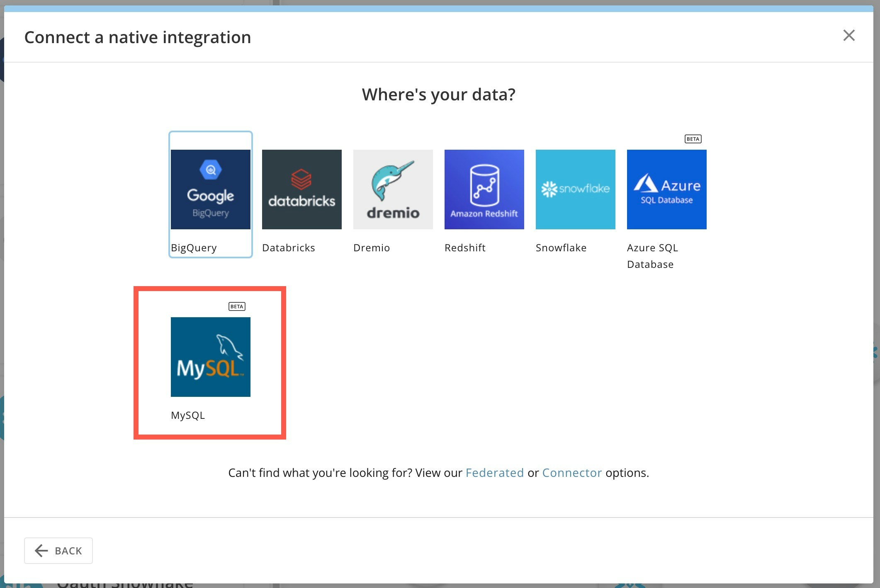
Task: Click the BETA badge above MySQL
Action: 237,306
